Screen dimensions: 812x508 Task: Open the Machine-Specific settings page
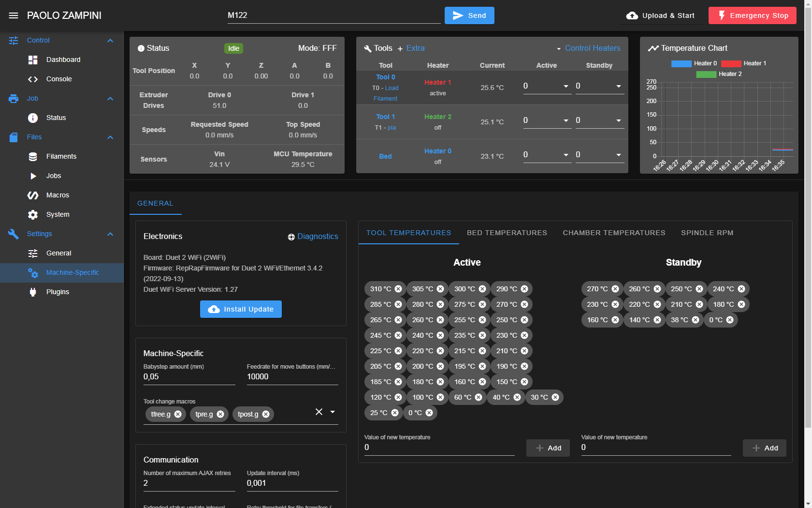62,272
